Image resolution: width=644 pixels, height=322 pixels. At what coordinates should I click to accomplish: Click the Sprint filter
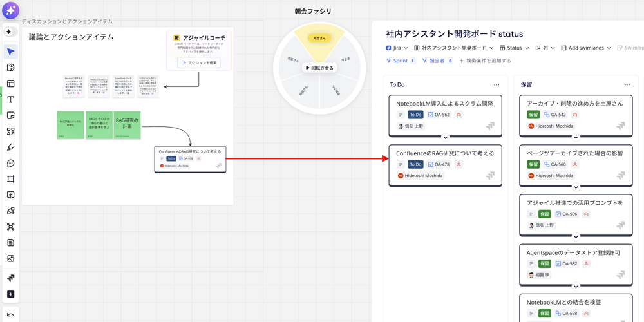(401, 61)
